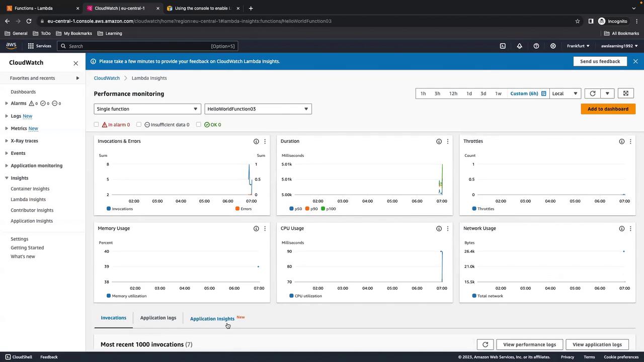Image resolution: width=644 pixels, height=362 pixels.
Task: Open the CloudWatch breadcrumb link
Action: tap(107, 78)
